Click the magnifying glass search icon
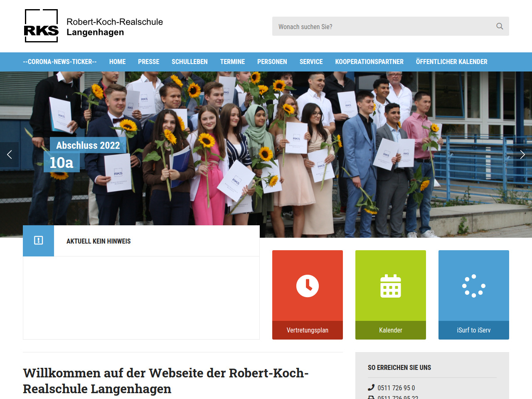The image size is (532, 399). [500, 26]
